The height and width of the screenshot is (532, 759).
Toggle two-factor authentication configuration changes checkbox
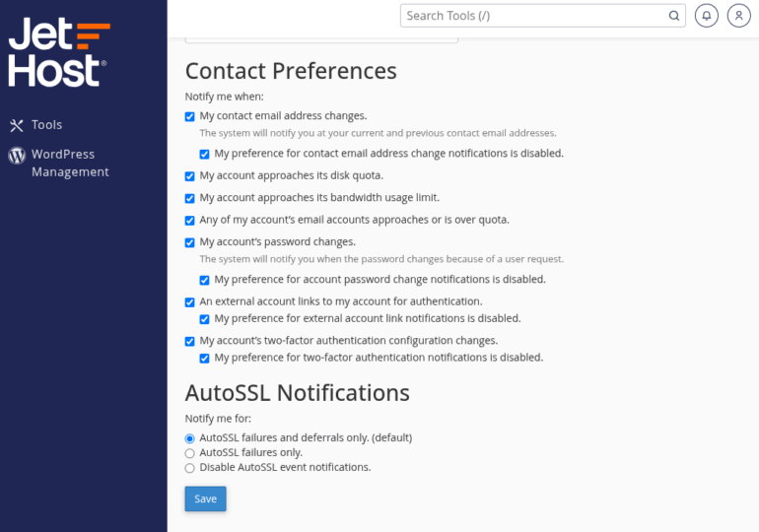190,342
